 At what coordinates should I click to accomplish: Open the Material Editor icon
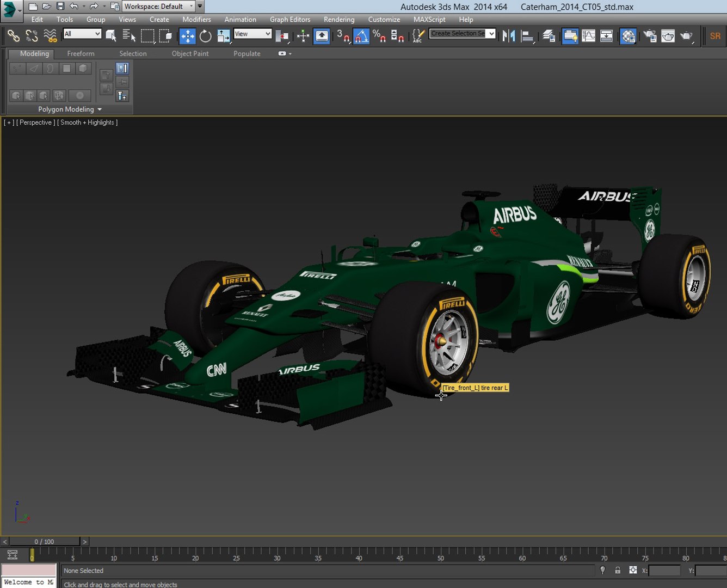[628, 36]
